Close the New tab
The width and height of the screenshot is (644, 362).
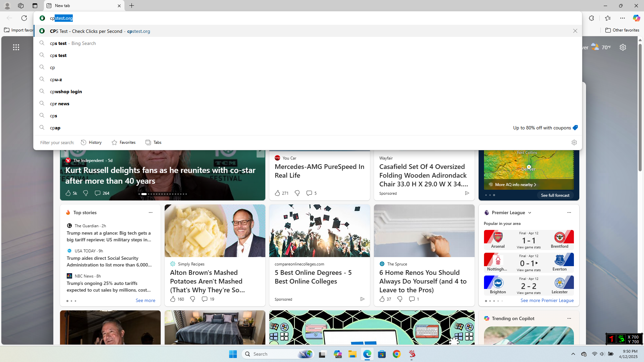click(x=119, y=6)
